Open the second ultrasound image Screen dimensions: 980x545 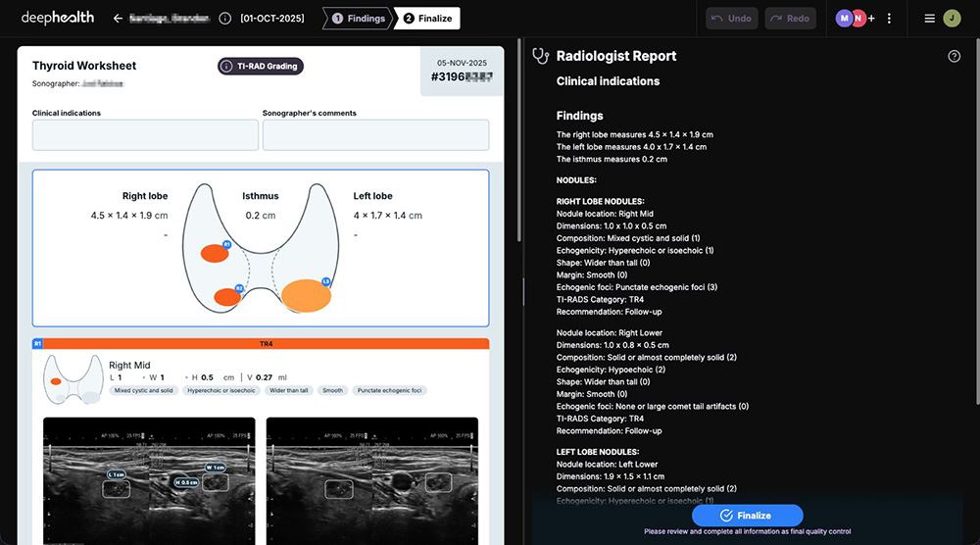371,481
